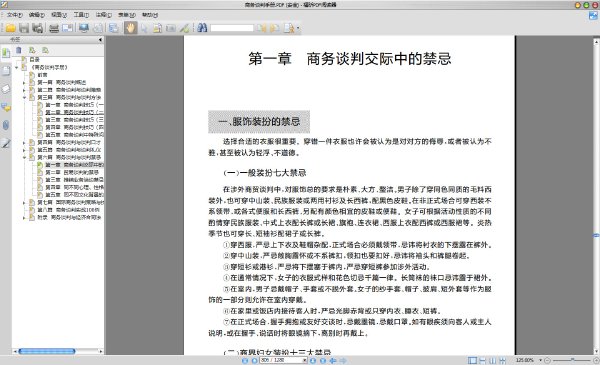This screenshot has width=600, height=365.
Task: Collapse the bookmark panel with the arrow
Action: pos(100,39)
